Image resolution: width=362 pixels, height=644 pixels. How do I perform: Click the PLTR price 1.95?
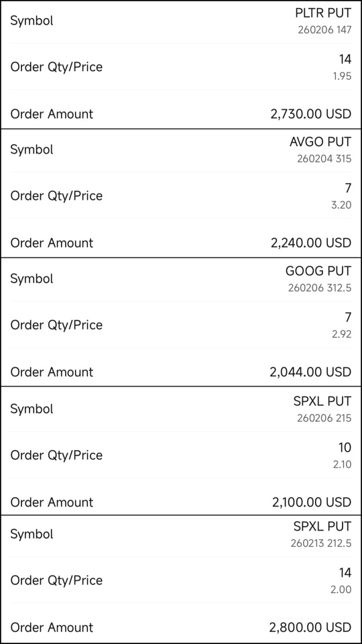tap(341, 76)
